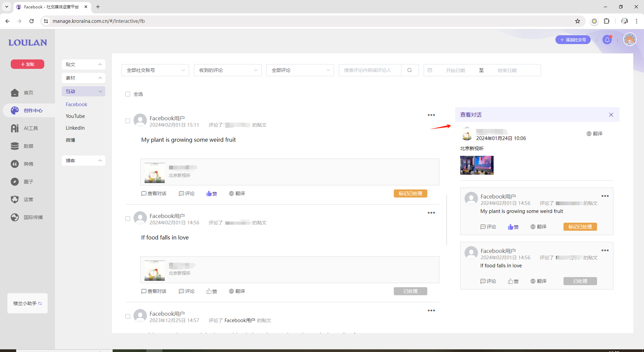This screenshot has height=352, width=644.
Task: Like 'If food falls' reply in conversation panel
Action: pyautogui.click(x=513, y=281)
